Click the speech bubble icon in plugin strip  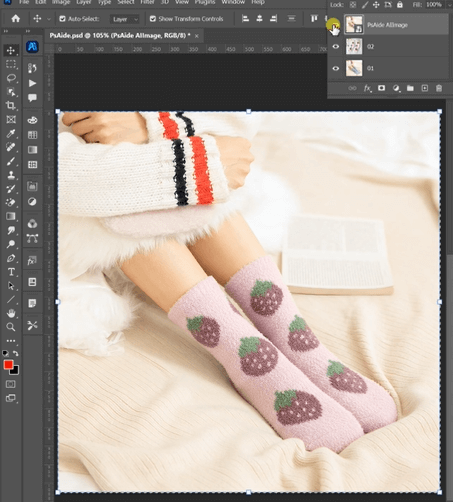32,98
